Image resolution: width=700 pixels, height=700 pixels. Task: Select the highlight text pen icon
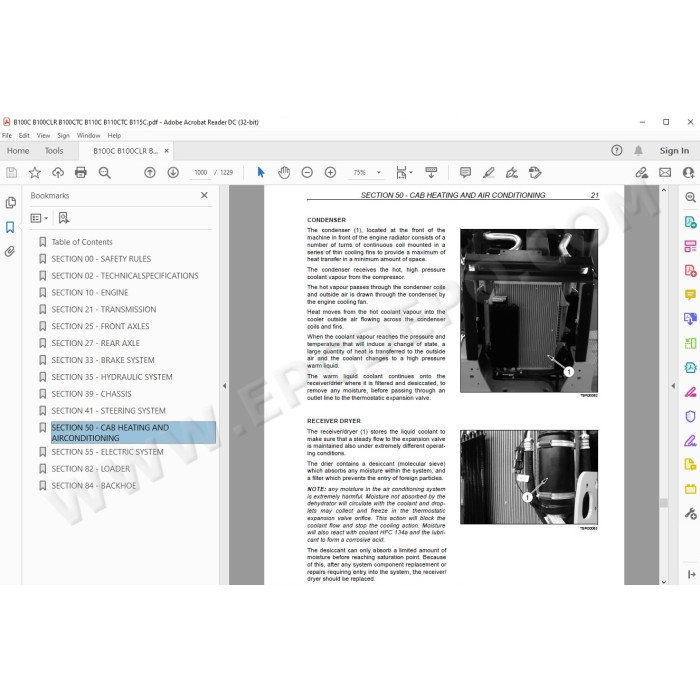coord(489,172)
